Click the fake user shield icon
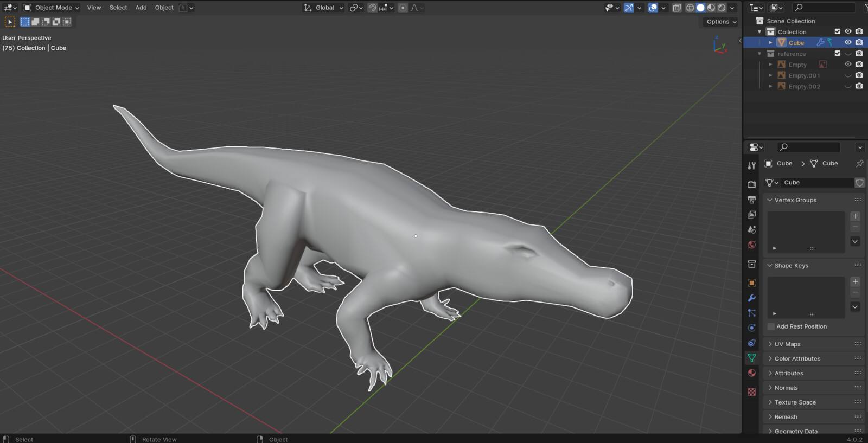868x443 pixels. [x=859, y=183]
